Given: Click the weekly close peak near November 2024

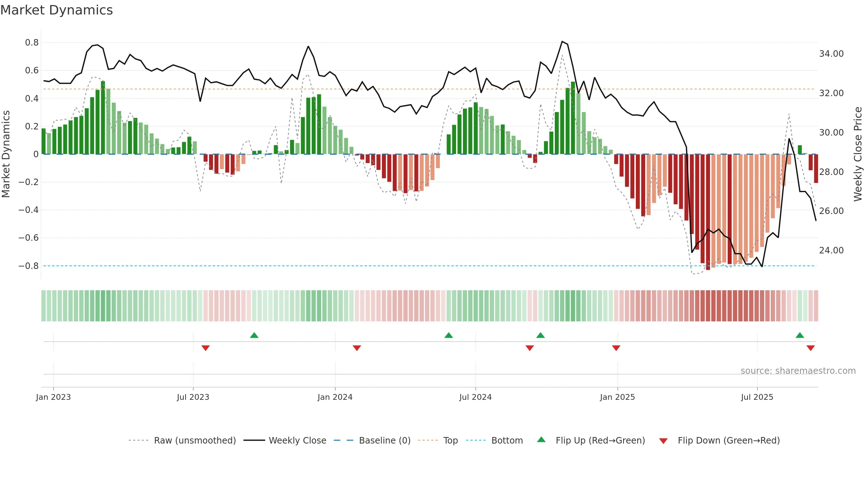Looking at the screenshot, I should pyautogui.click(x=562, y=41).
